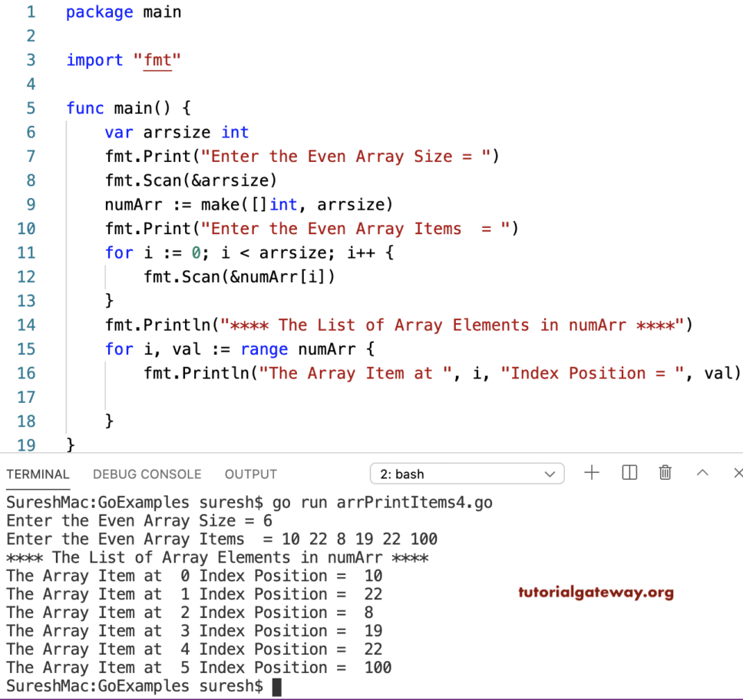Kill the terminal using the trash icon
Viewport: 743px width, 700px height.
665,473
